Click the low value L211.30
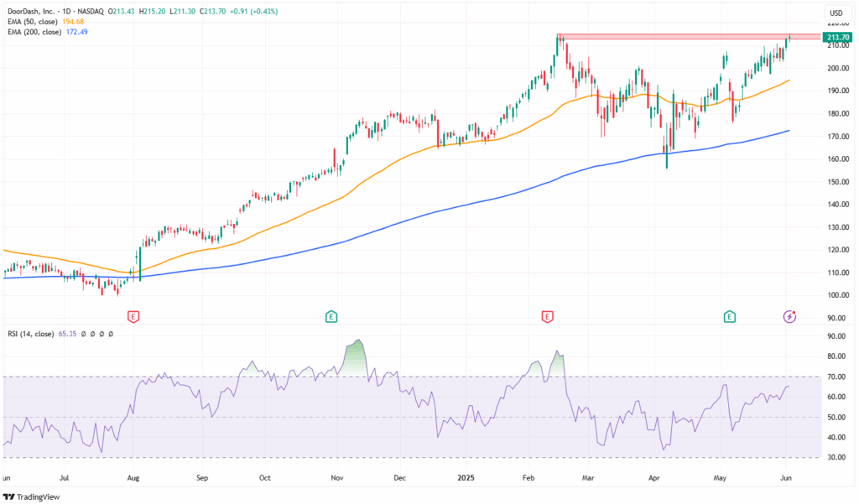The height and width of the screenshot is (504, 859). coord(182,12)
